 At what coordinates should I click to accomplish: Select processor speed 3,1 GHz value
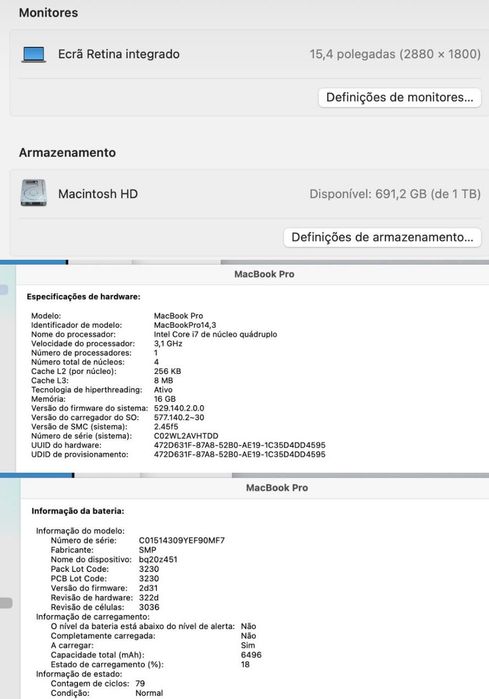(168, 344)
